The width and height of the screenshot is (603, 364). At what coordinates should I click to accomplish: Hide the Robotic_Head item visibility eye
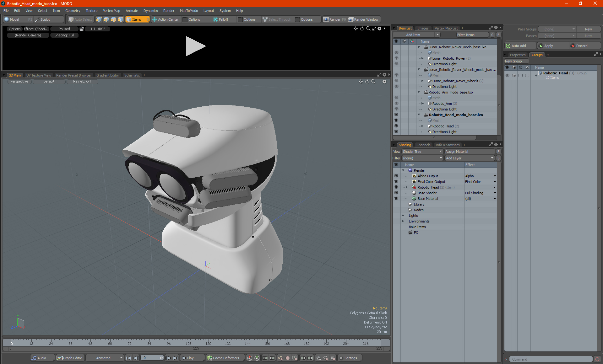(396, 126)
